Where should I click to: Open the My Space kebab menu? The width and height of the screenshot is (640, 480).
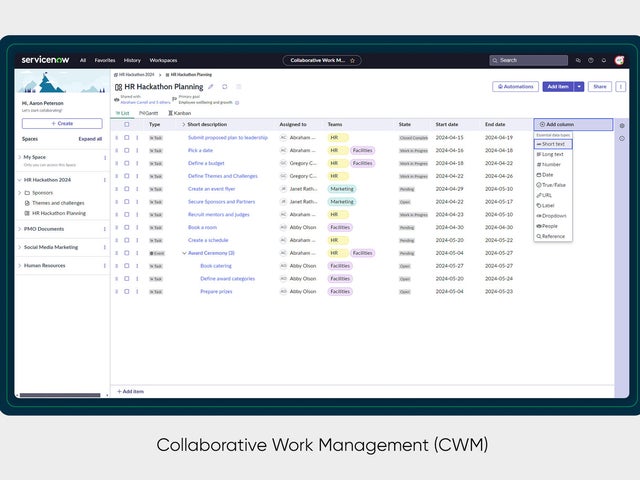pyautogui.click(x=105, y=158)
